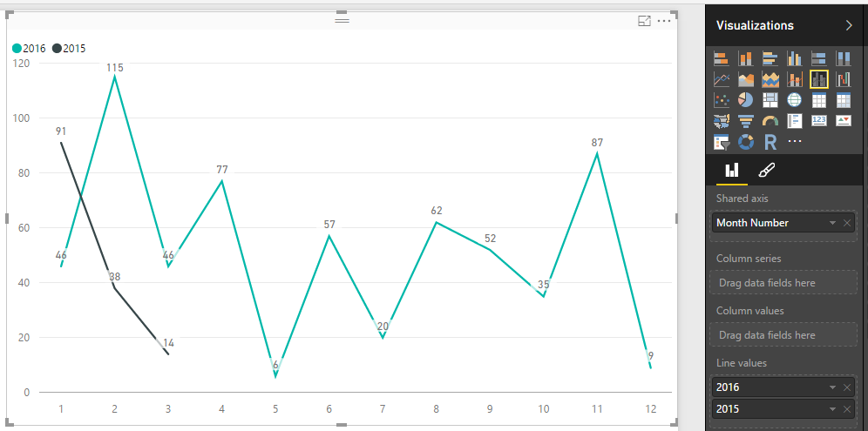
Task: Click the 77 data label at month 4
Action: (222, 169)
